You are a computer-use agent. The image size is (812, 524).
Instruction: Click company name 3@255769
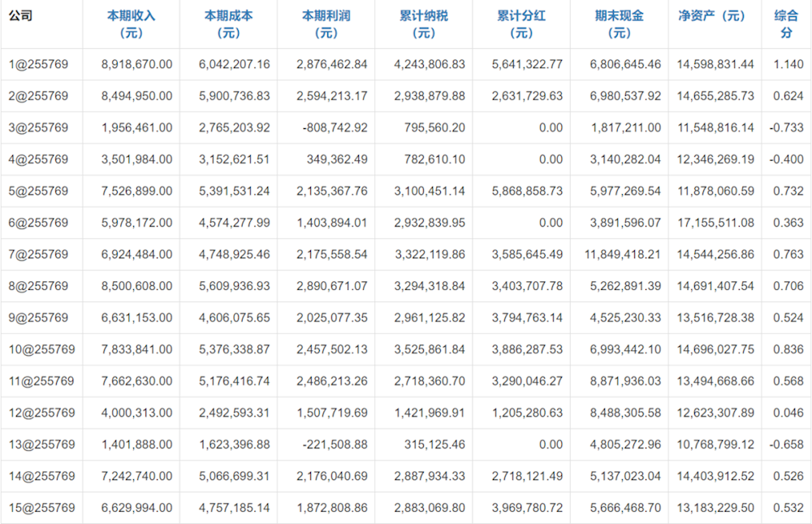tap(38, 128)
